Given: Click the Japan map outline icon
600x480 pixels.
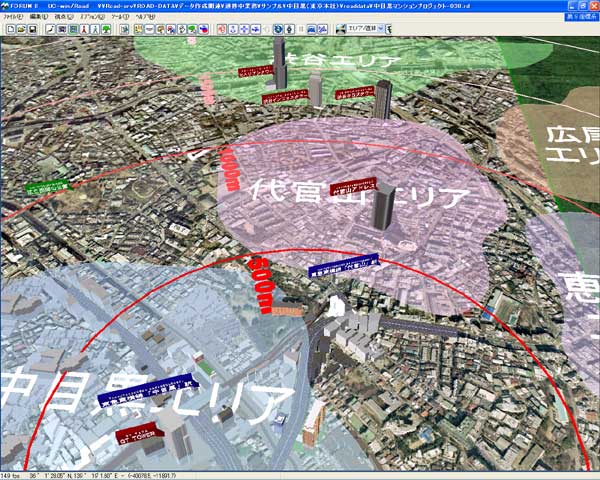Looking at the screenshot, I should tap(51, 29).
